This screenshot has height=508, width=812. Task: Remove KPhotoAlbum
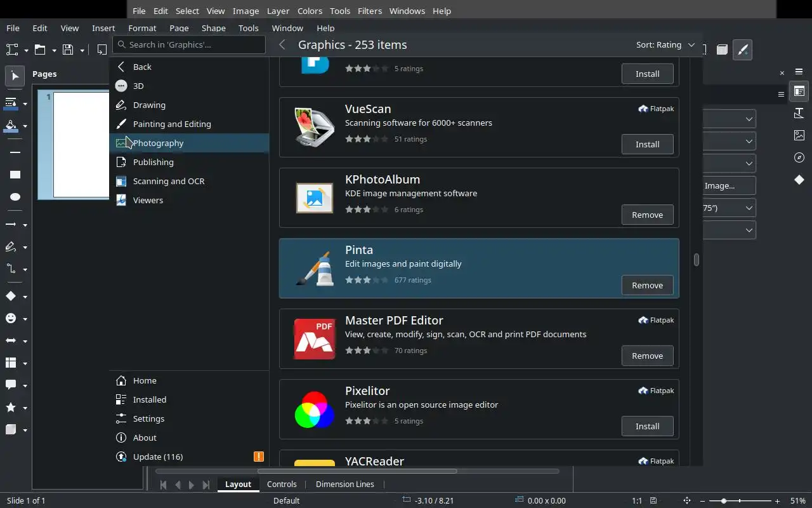(x=647, y=215)
